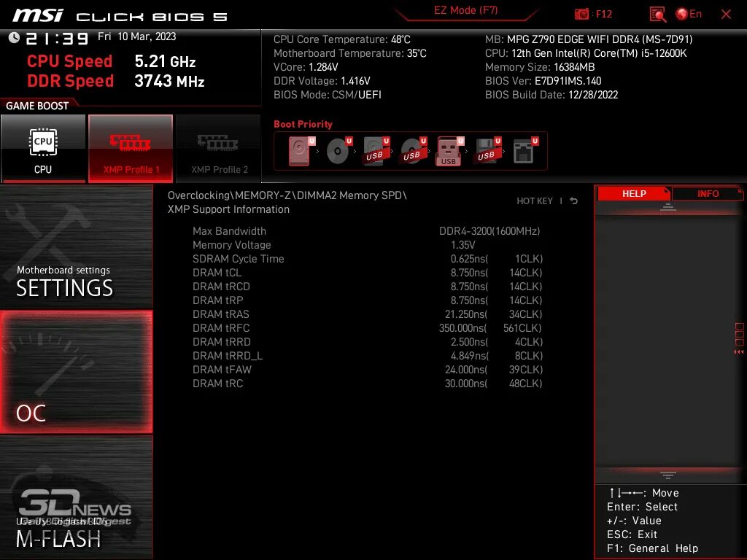Close the BIOS with the X icon

[x=726, y=15]
